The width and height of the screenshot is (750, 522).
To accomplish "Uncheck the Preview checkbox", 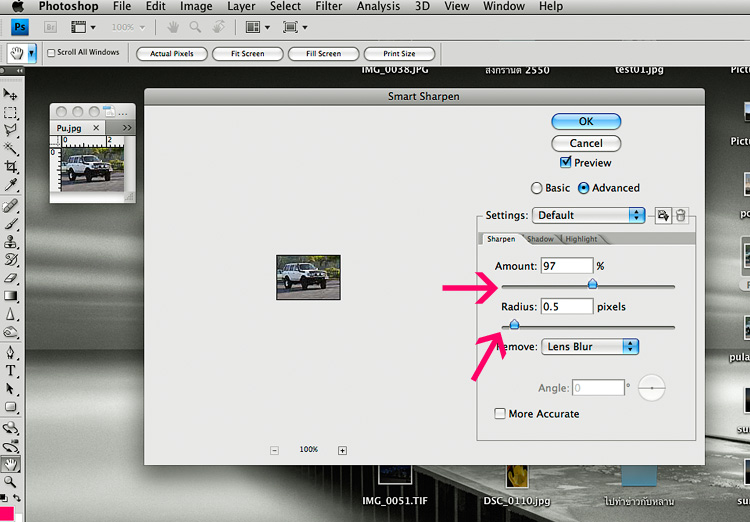I will (x=566, y=163).
